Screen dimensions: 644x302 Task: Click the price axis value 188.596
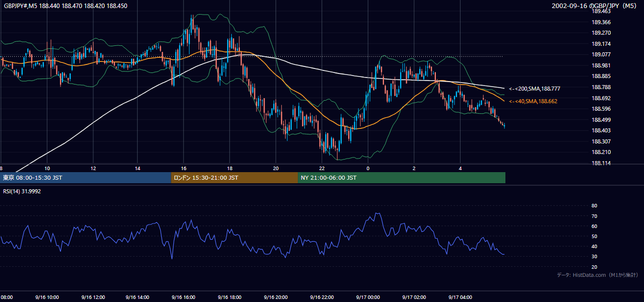click(x=601, y=109)
